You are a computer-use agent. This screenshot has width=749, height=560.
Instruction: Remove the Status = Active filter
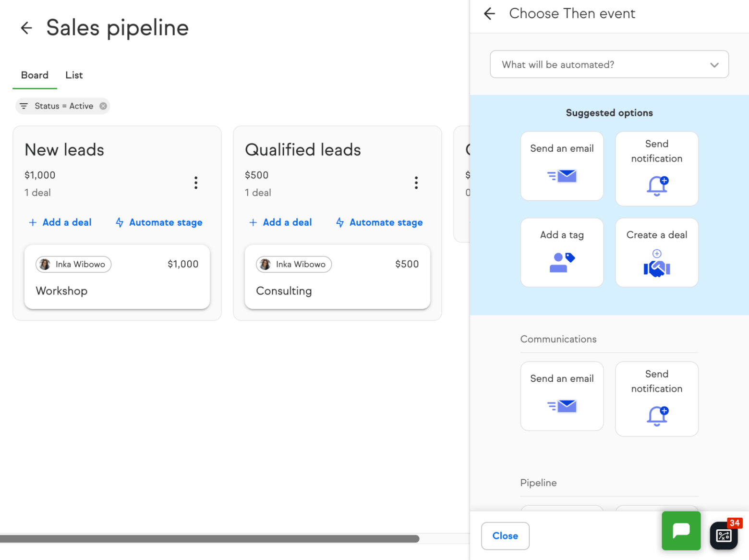[x=102, y=106]
